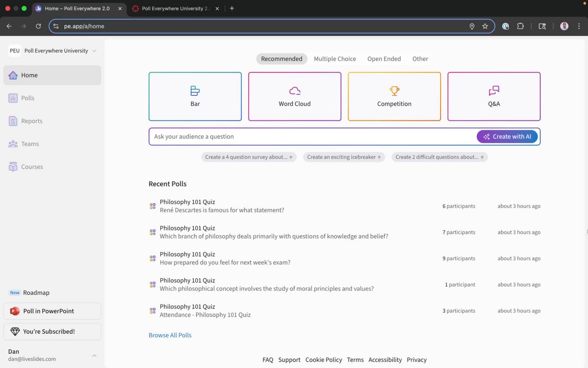Click the PowerPoint logo icon
This screenshot has height=368, width=588.
(15, 311)
